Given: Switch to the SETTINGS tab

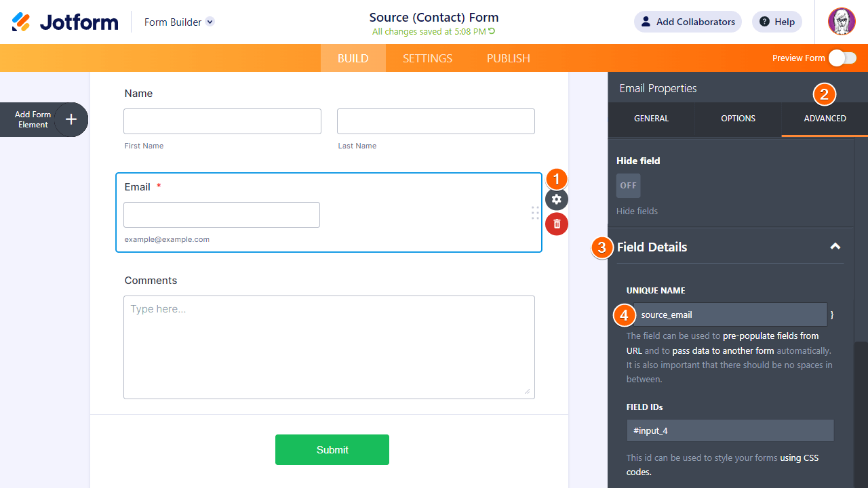Looking at the screenshot, I should [x=427, y=58].
